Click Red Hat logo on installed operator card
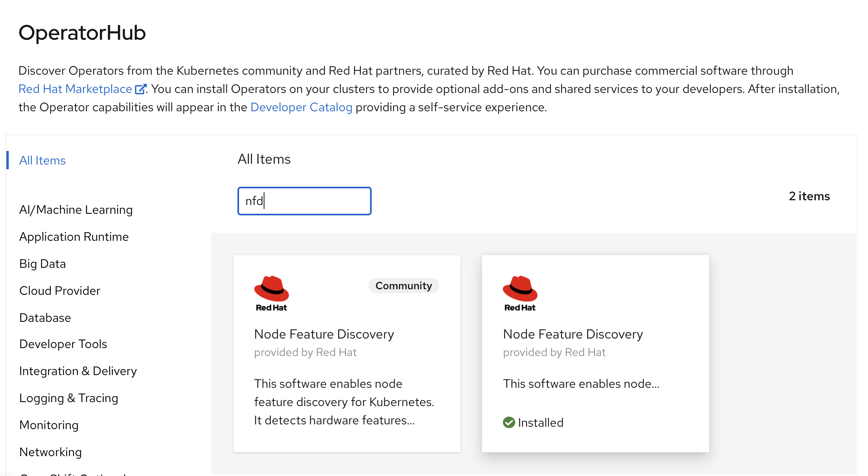This screenshot has height=476, width=868. pos(520,293)
